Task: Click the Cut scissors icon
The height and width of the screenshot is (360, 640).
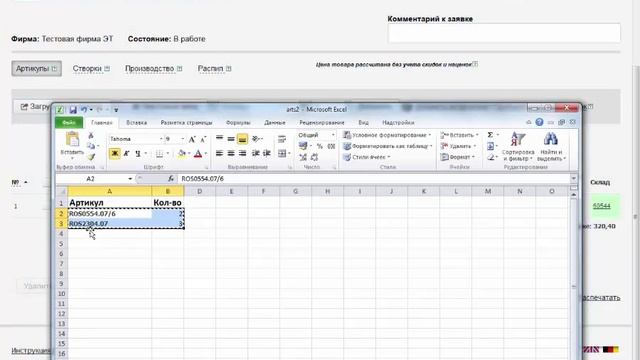Action: 91,136
